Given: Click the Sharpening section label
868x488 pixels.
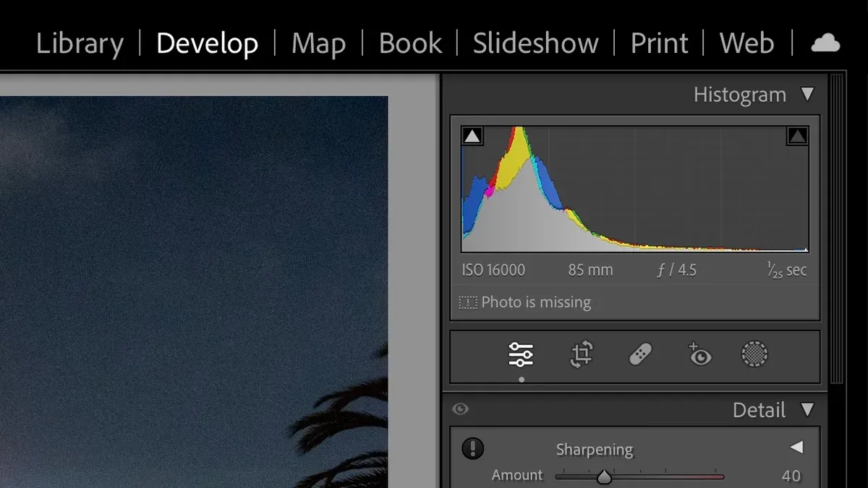Looking at the screenshot, I should point(595,450).
